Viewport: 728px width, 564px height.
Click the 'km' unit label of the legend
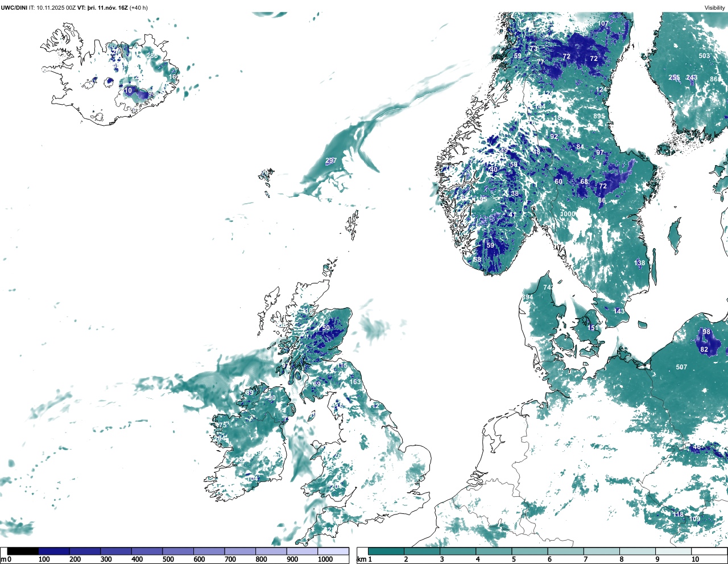click(361, 559)
